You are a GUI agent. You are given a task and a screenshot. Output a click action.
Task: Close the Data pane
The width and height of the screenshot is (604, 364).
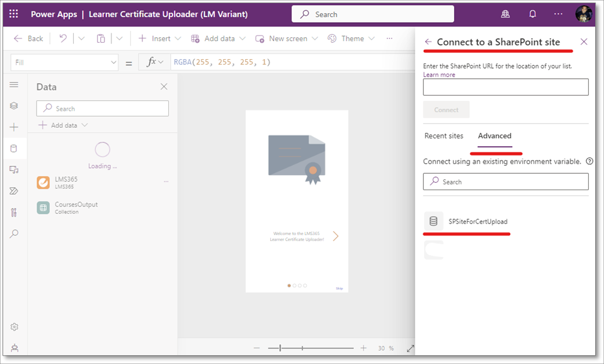click(164, 87)
